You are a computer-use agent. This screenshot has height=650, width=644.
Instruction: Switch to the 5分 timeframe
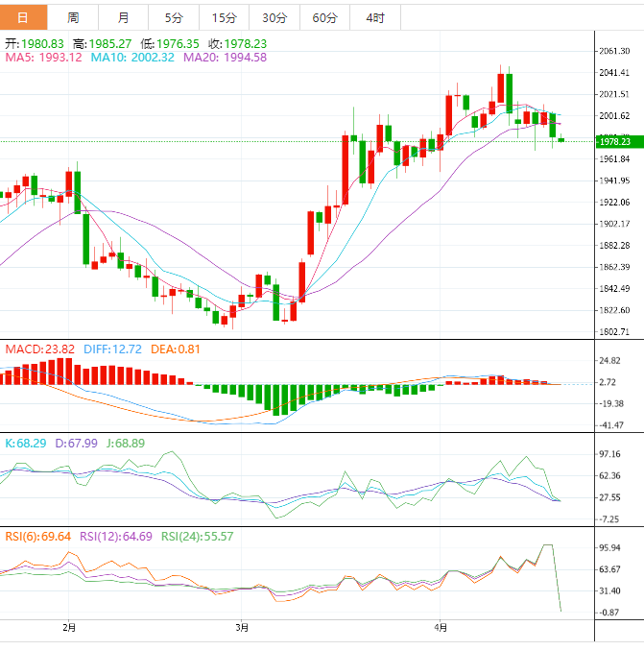point(173,17)
